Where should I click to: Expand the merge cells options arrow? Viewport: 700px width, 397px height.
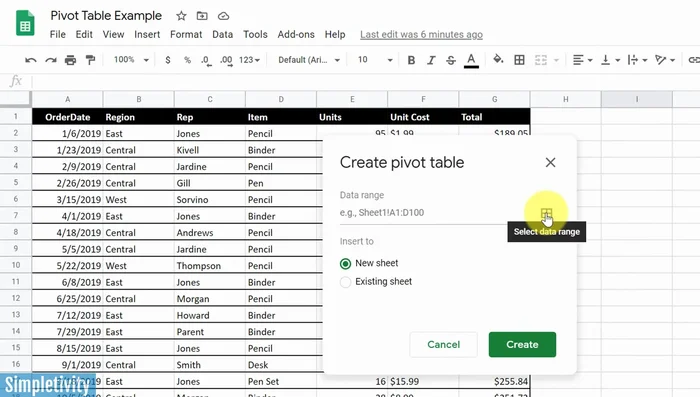pyautogui.click(x=556, y=60)
